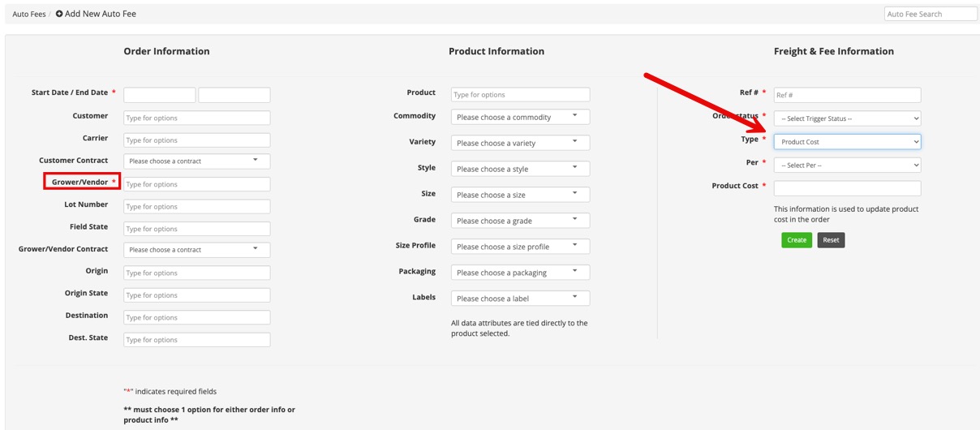This screenshot has height=430, width=980.
Task: Open the Customer Contract dropdown
Action: point(196,161)
